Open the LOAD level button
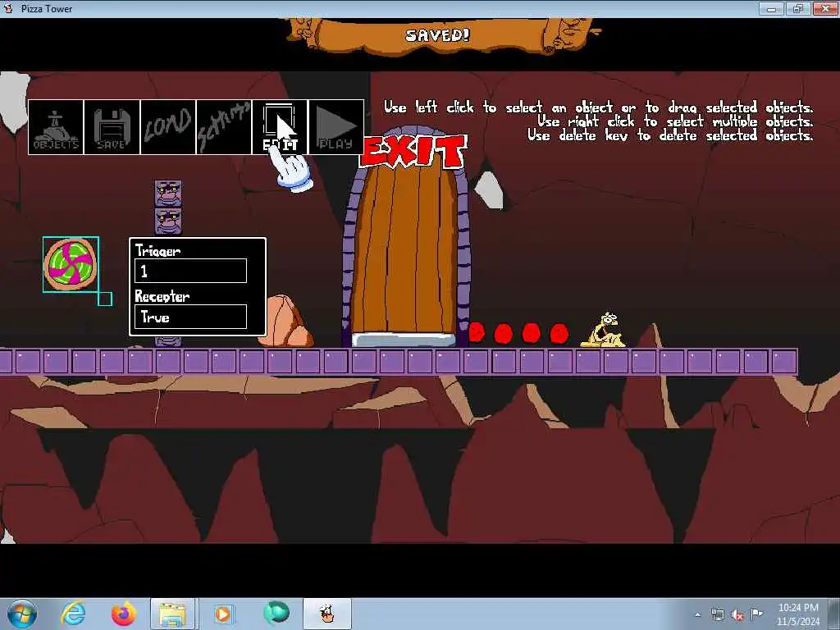This screenshot has width=840, height=630. click(x=168, y=127)
